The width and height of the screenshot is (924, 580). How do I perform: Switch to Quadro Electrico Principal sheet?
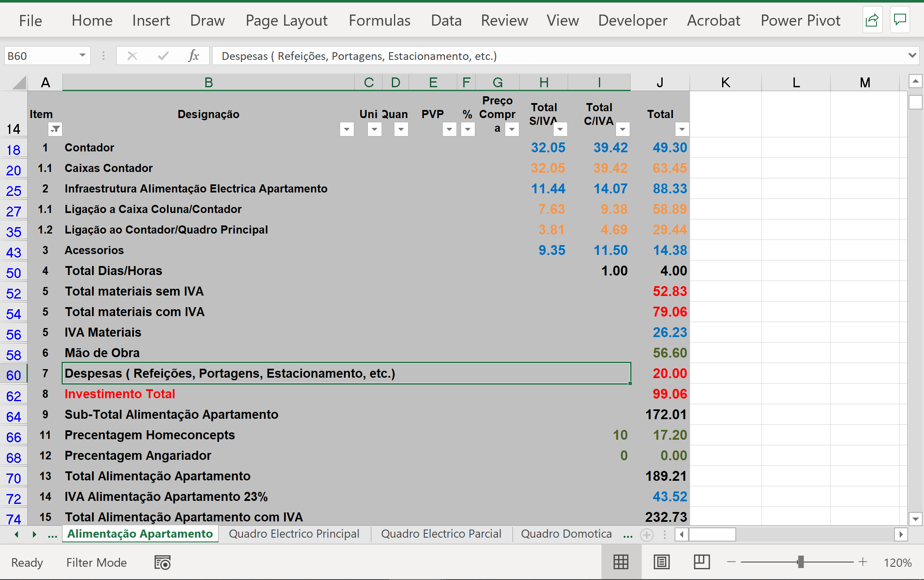294,534
